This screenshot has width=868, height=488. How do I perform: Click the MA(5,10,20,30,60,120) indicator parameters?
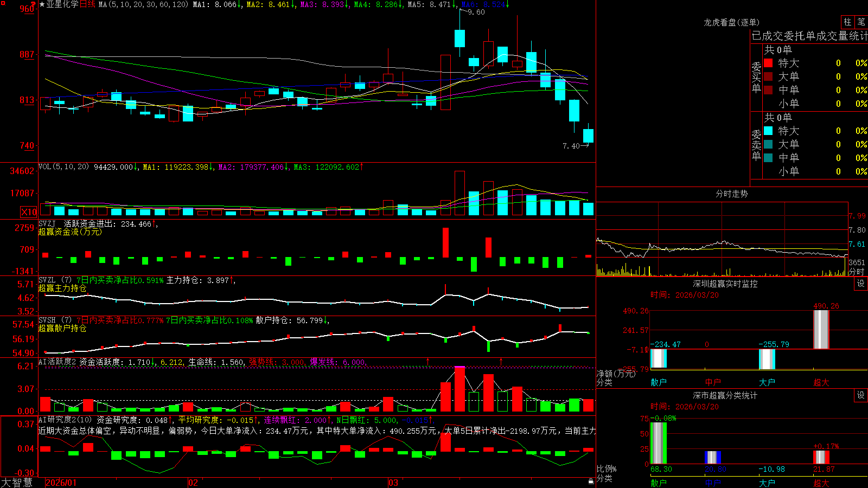(143, 4)
